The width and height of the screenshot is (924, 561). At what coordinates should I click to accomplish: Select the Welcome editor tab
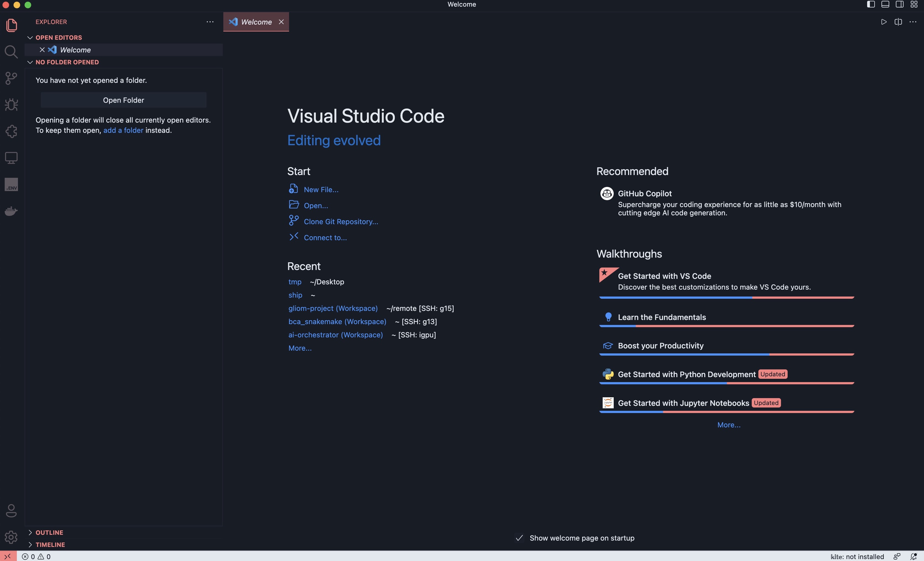click(x=256, y=22)
